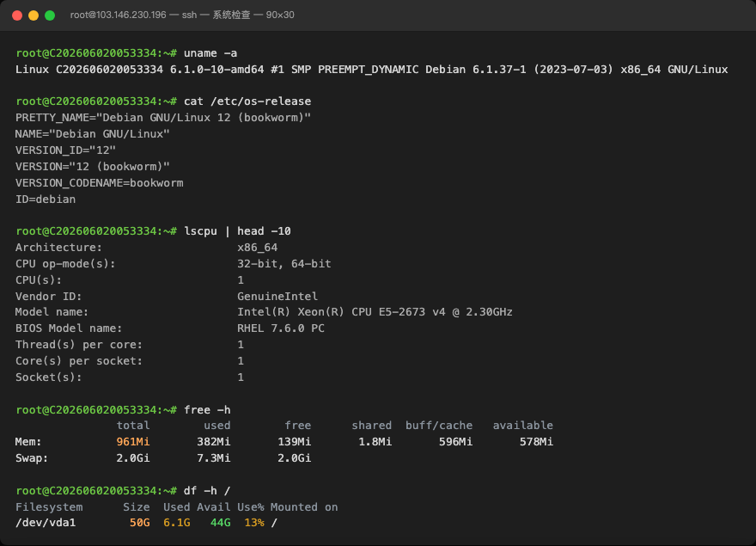The image size is (756, 546).
Task: Click the 'total' column header
Action: 133,426
